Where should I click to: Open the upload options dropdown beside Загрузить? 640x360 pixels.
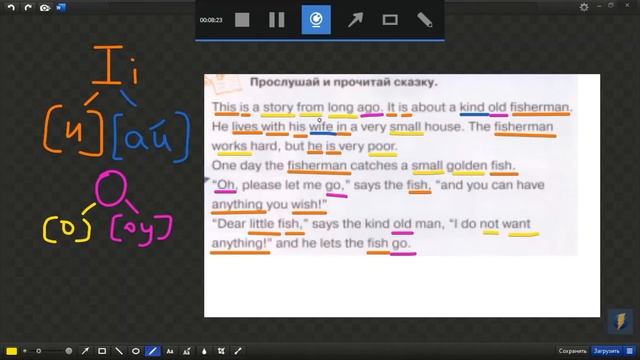[x=629, y=351]
